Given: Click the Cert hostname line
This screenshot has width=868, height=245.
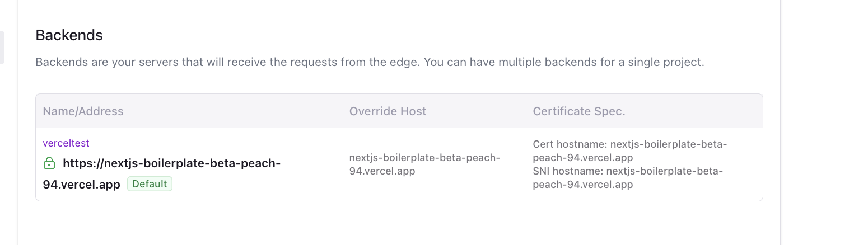Looking at the screenshot, I should pos(629,144).
